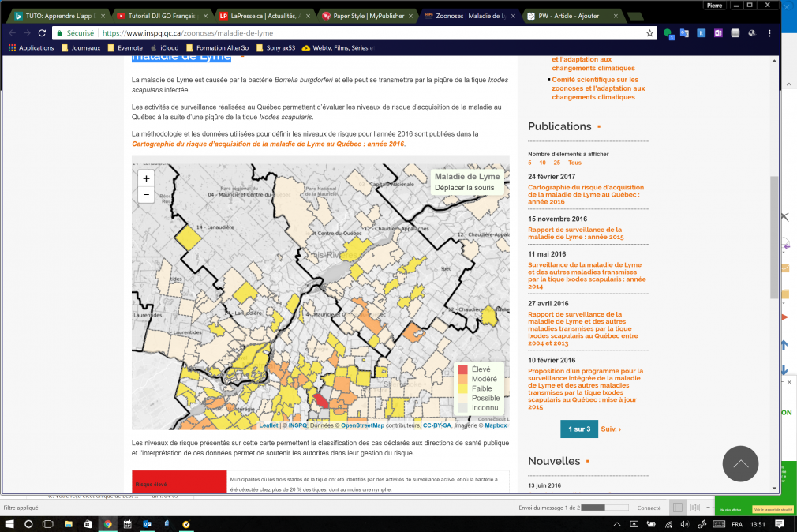
Task: Open the iCloud bookmark
Action: click(x=165, y=48)
